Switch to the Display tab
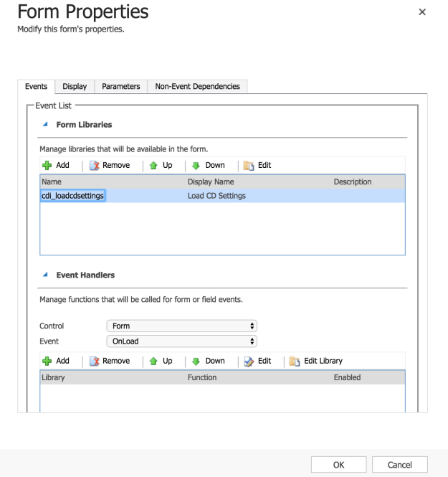The height and width of the screenshot is (477, 448). coord(75,87)
